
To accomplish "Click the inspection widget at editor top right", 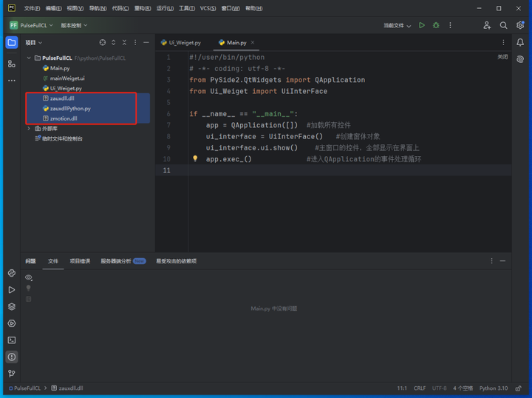I will 502,57.
